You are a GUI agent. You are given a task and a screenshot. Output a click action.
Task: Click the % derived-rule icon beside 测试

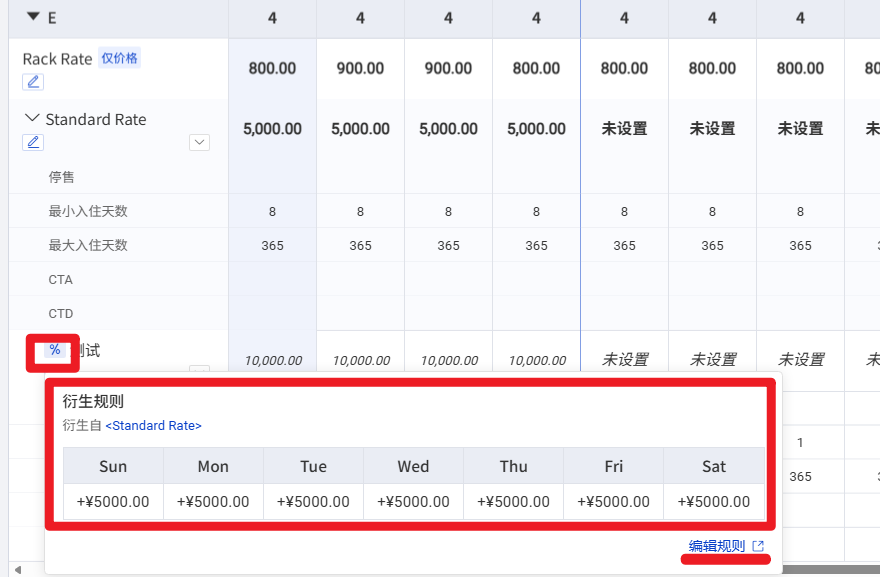click(x=54, y=350)
